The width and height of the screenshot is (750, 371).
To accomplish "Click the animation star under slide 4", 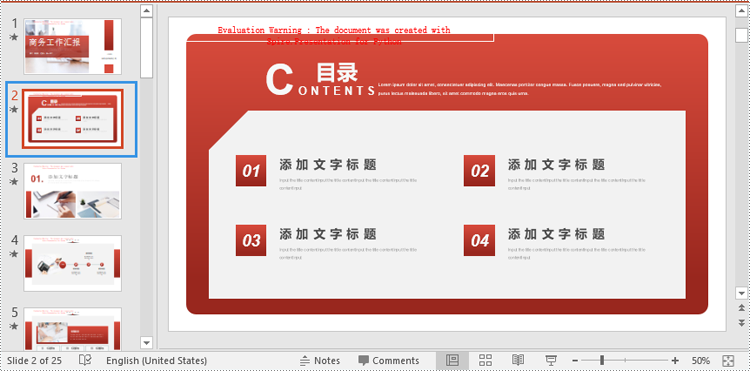I will click(x=14, y=254).
